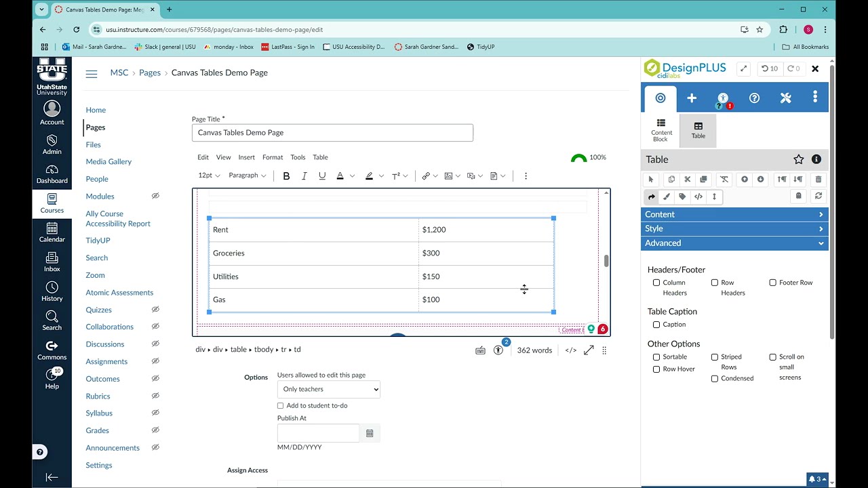The image size is (868, 488).
Task: Enable Column Headers checkbox
Action: (x=656, y=283)
